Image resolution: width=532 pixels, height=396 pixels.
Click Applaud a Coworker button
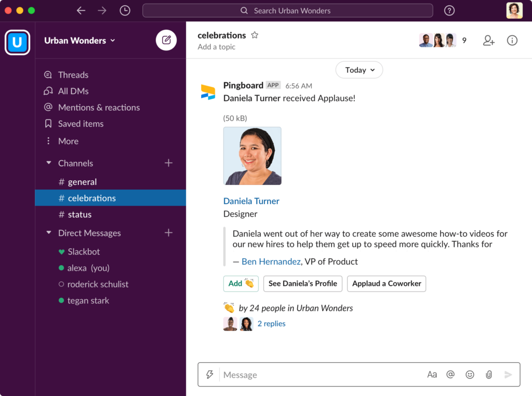(x=387, y=283)
